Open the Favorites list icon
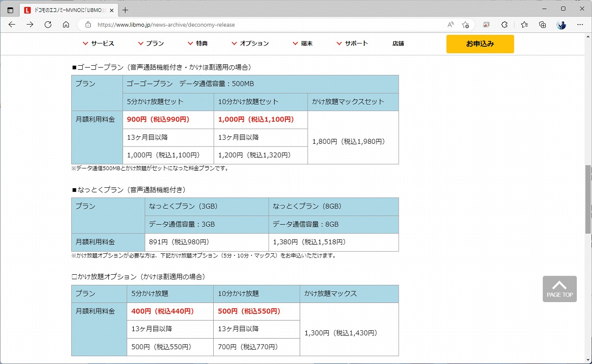Viewport: 592px width, 364px height. 524,25
